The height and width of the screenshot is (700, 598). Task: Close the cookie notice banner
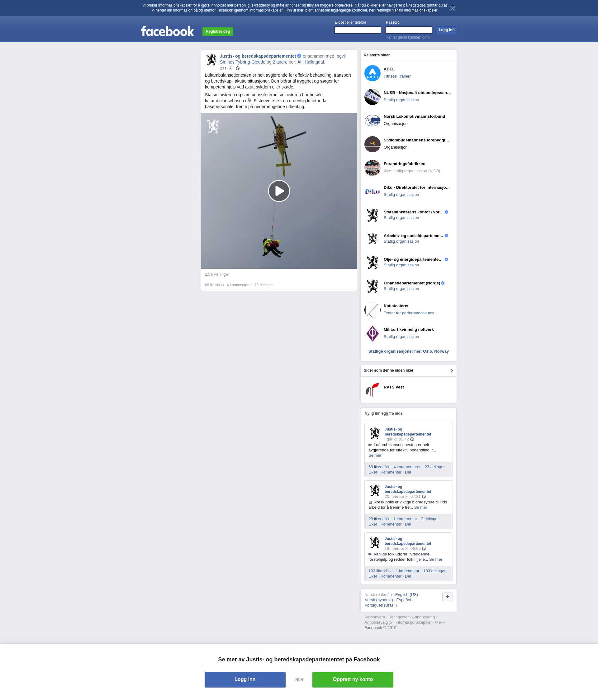coord(452,8)
